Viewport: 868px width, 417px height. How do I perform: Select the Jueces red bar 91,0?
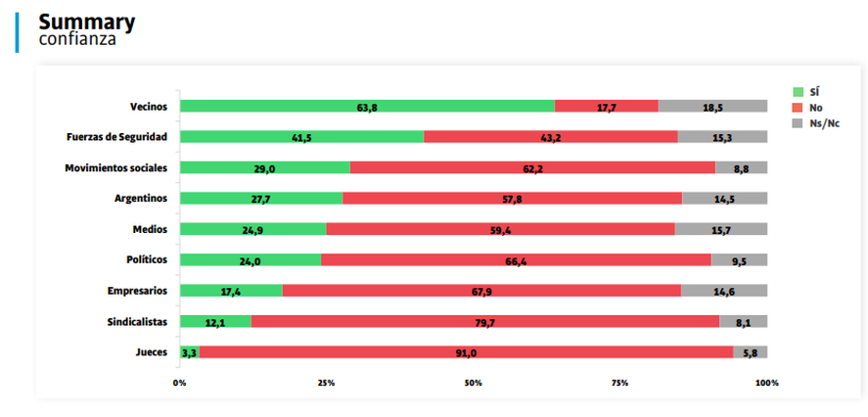[466, 352]
